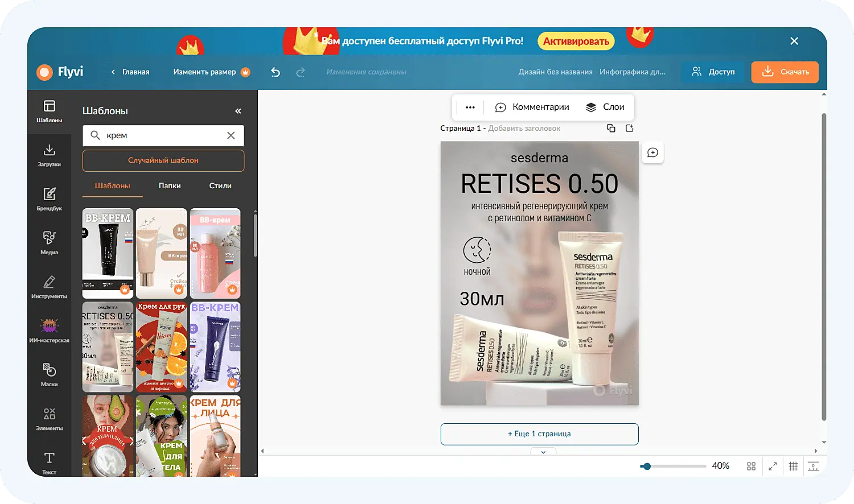854x504 pixels.
Task: Open the Текст sidebar section
Action: pos(50,463)
